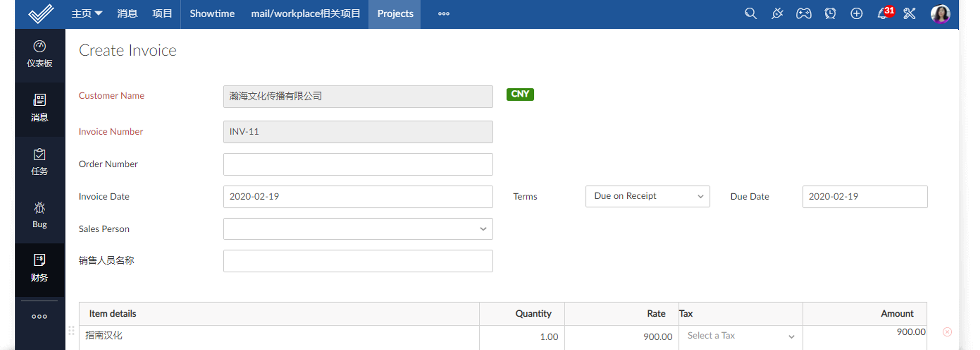The height and width of the screenshot is (350, 980).
Task: Remove line item with red X icon
Action: click(947, 332)
